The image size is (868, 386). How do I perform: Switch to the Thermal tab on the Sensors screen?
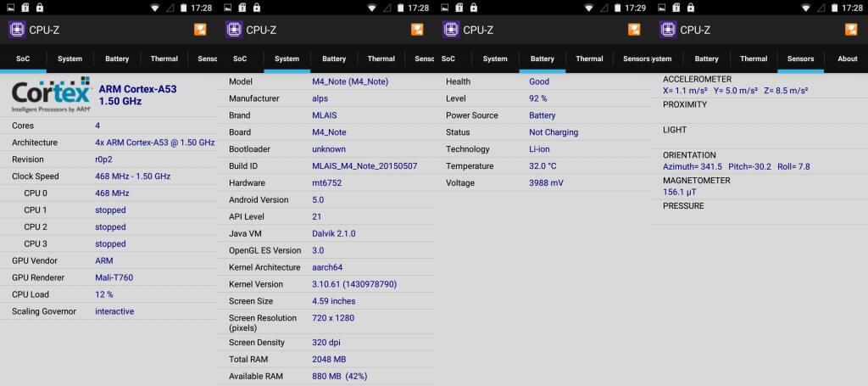[754, 59]
